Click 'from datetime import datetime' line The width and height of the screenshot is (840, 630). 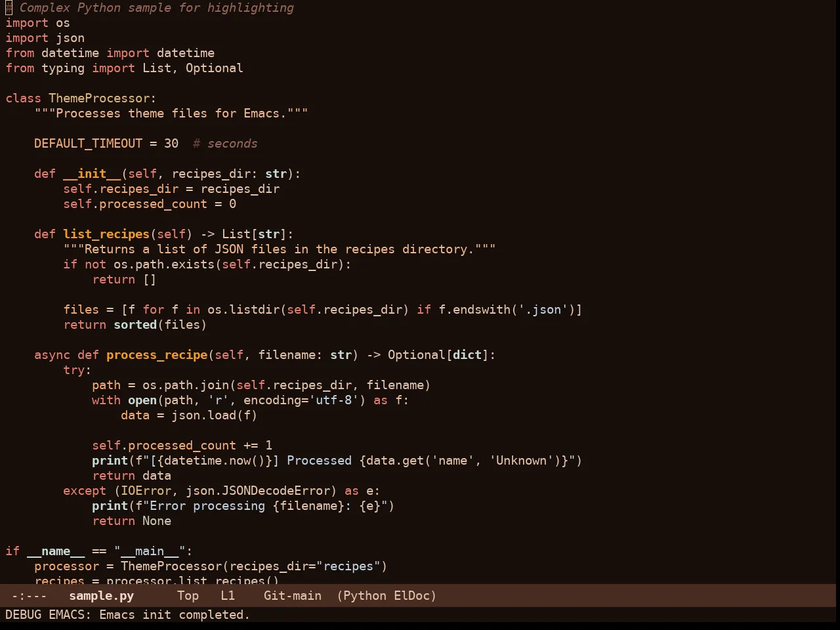[110, 53]
